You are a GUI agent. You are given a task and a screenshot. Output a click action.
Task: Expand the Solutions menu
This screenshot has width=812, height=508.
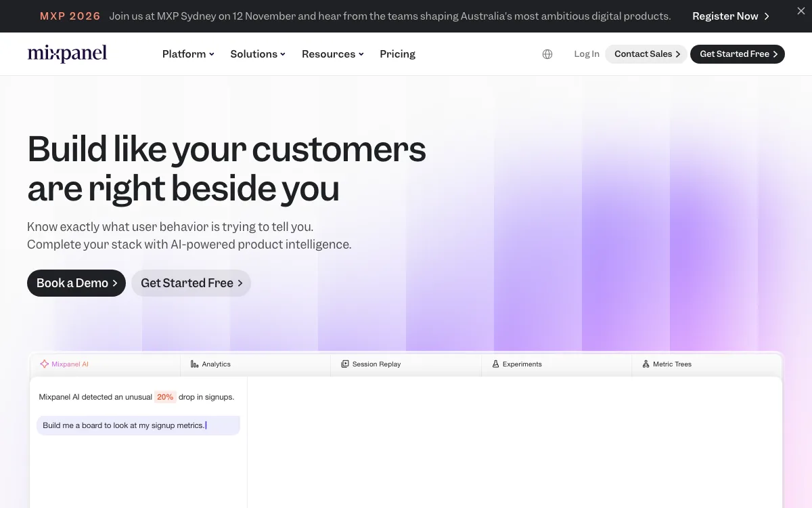(258, 54)
